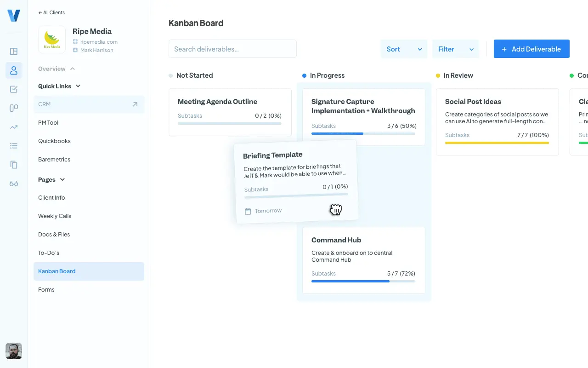
Task: Click the 7 / 7 (100%) subtask count
Action: pos(533,135)
